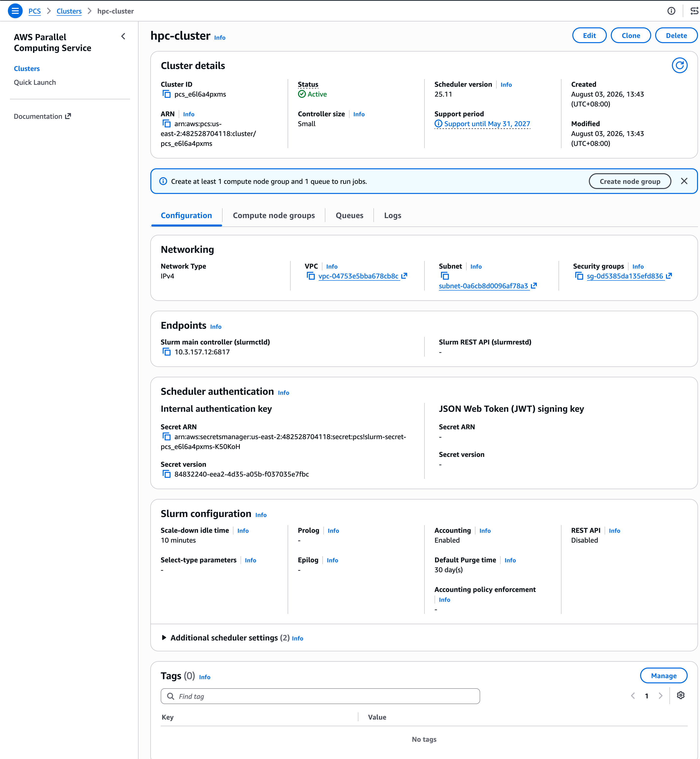Click the info icon beside Support until May 31, 2027
Screen dimensions: 700x759
pyautogui.click(x=438, y=123)
